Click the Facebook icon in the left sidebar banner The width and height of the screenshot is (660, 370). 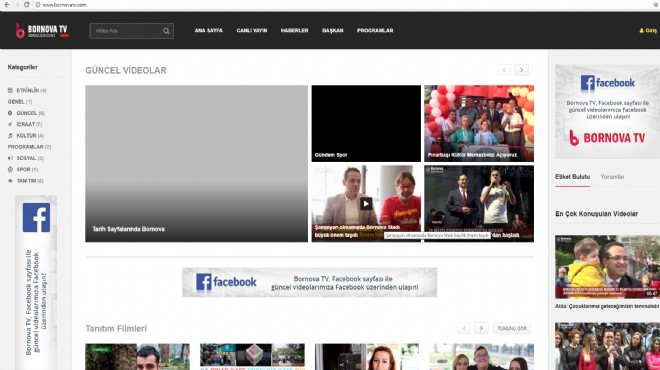pyautogui.click(x=36, y=218)
